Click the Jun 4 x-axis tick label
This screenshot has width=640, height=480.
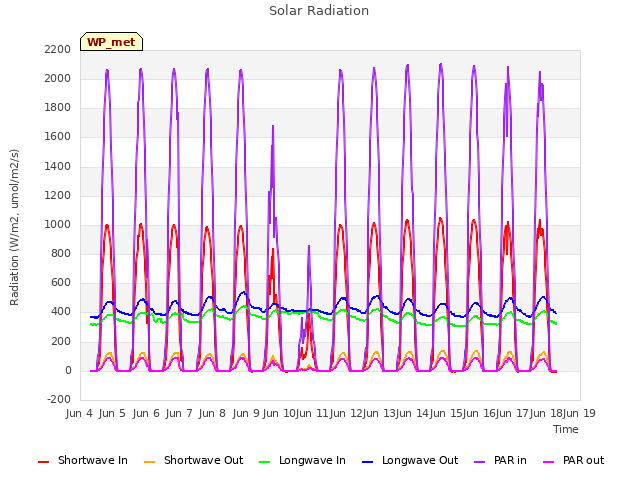(79, 413)
